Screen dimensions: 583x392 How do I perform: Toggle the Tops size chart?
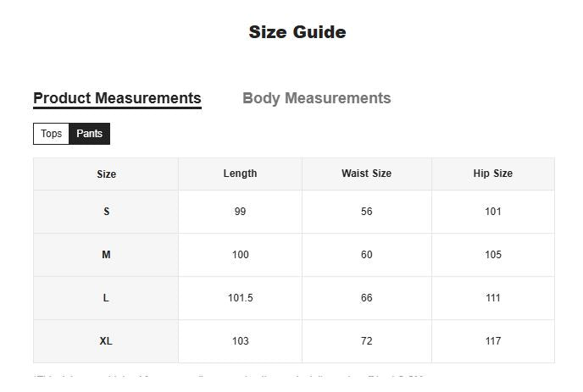pyautogui.click(x=52, y=134)
